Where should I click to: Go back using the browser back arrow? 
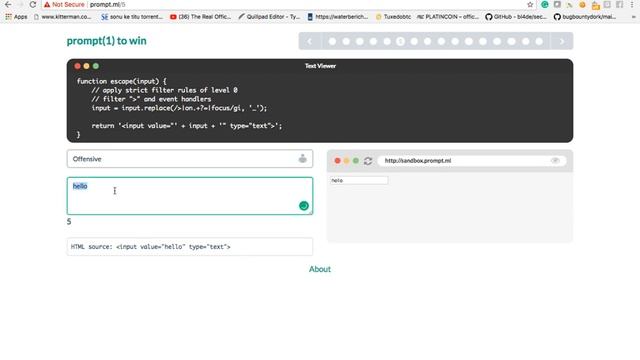click(x=8, y=4)
